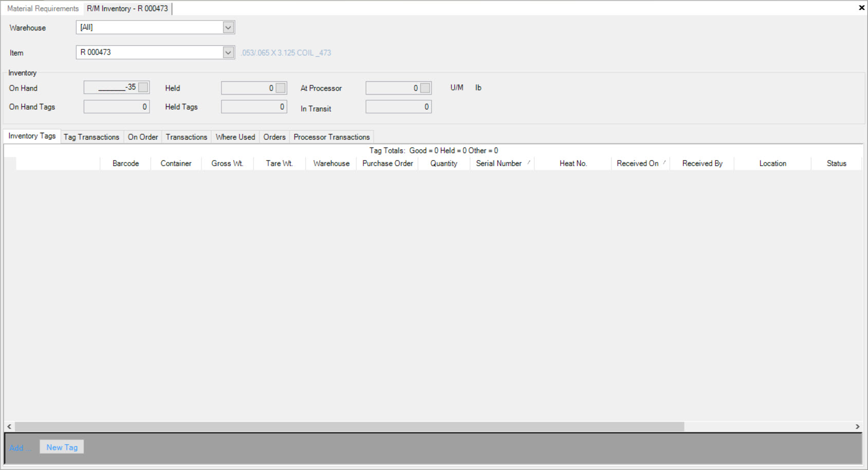Open the Where Used tab
The image size is (868, 470).
tap(235, 137)
